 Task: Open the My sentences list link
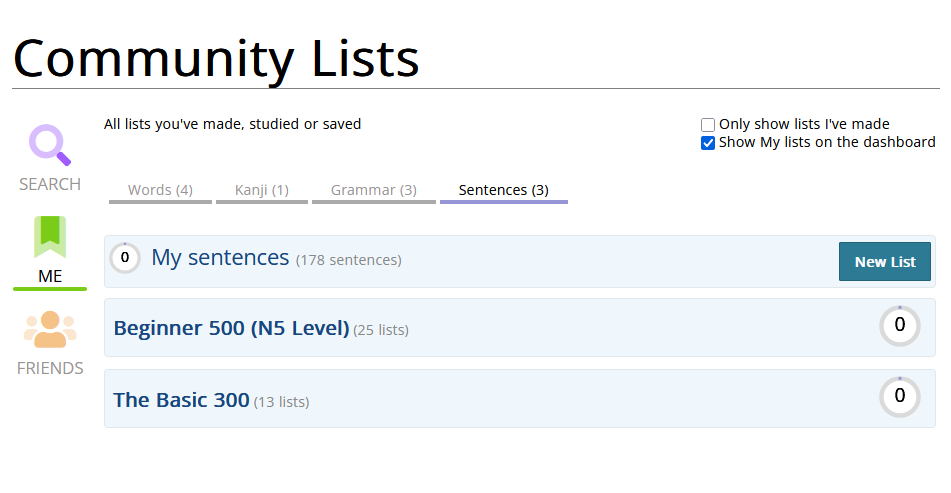pos(220,258)
